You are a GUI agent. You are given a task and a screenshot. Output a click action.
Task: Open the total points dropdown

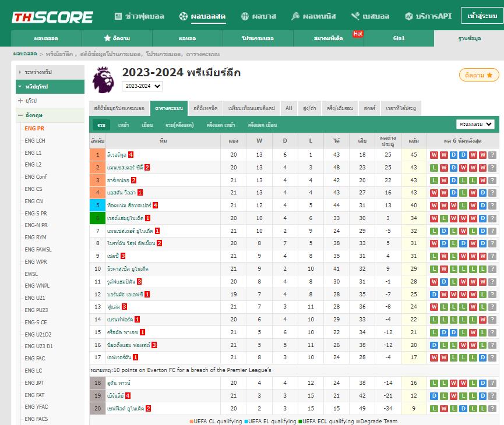pos(475,124)
